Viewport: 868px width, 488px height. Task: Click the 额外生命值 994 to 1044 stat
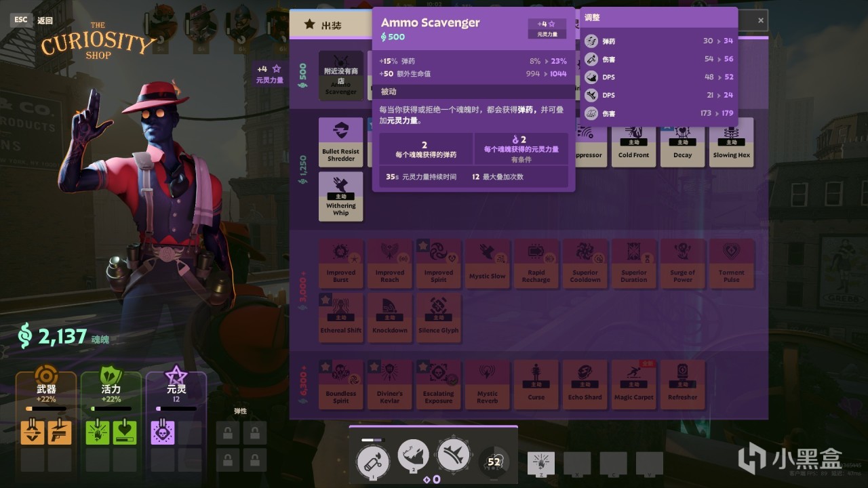[x=473, y=74]
